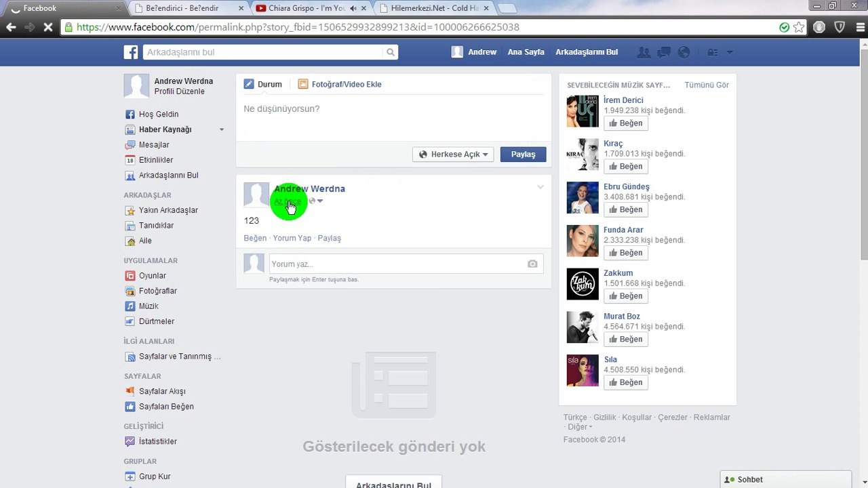Image resolution: width=868 pixels, height=488 pixels.
Task: Switch to Beğendirici browser tab
Action: (189, 8)
